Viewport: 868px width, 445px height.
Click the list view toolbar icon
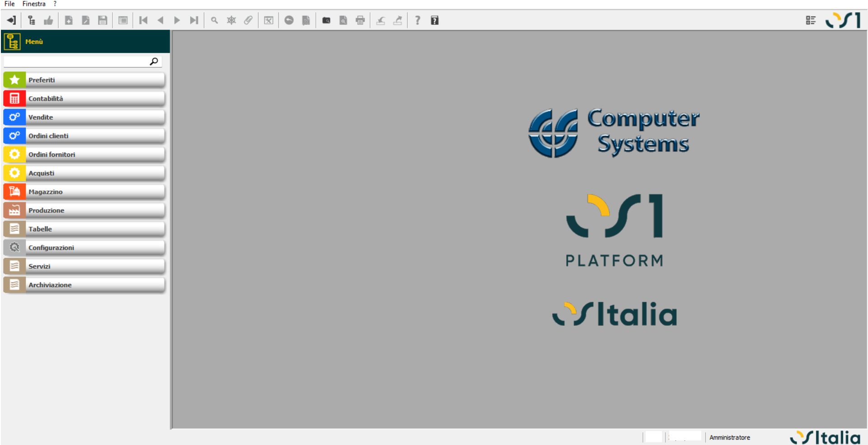[x=123, y=20]
